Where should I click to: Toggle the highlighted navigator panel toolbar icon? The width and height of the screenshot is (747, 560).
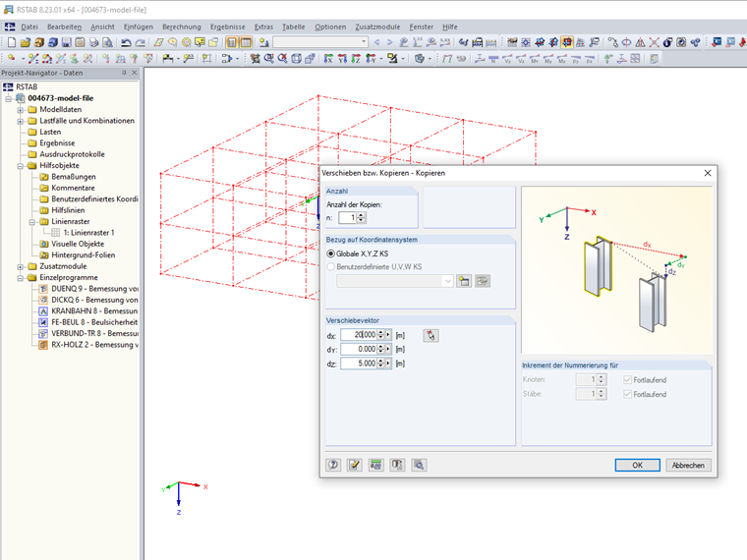(232, 42)
